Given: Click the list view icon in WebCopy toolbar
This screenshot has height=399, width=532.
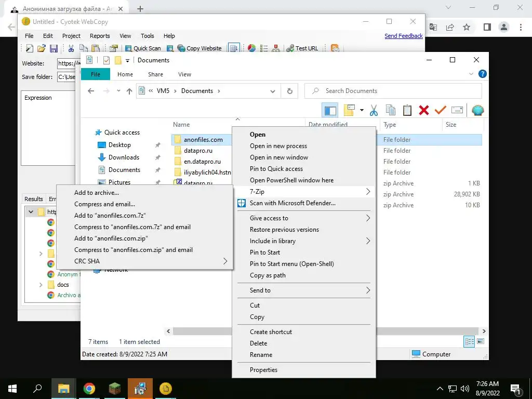Looking at the screenshot, I should tap(263, 48).
